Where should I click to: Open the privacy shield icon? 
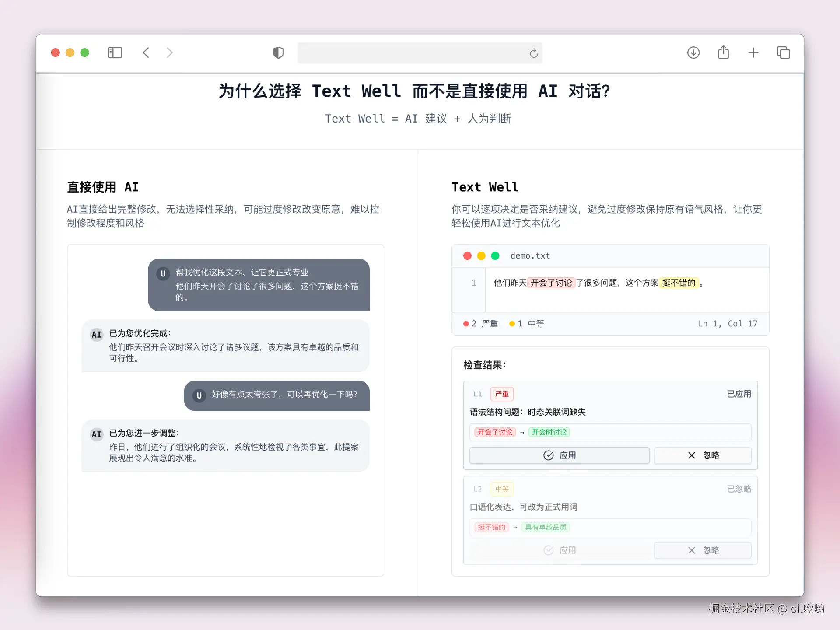(x=278, y=53)
